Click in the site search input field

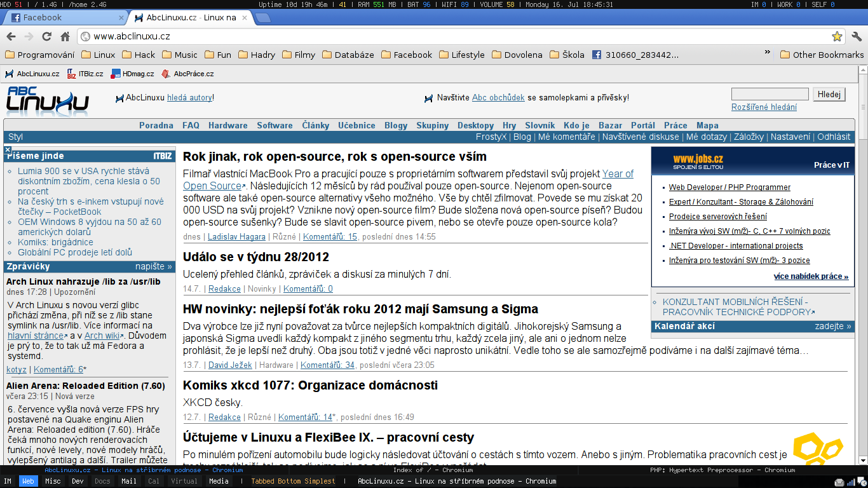(x=770, y=94)
